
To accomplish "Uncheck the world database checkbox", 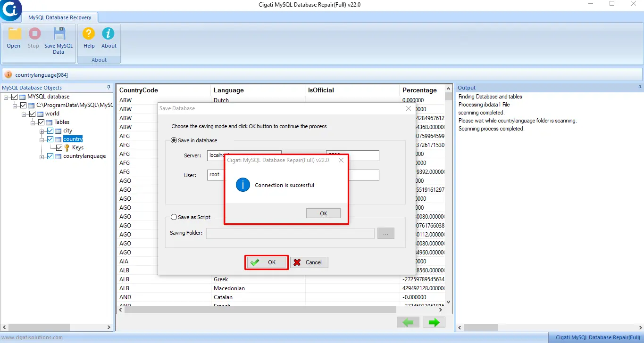I will [x=32, y=114].
